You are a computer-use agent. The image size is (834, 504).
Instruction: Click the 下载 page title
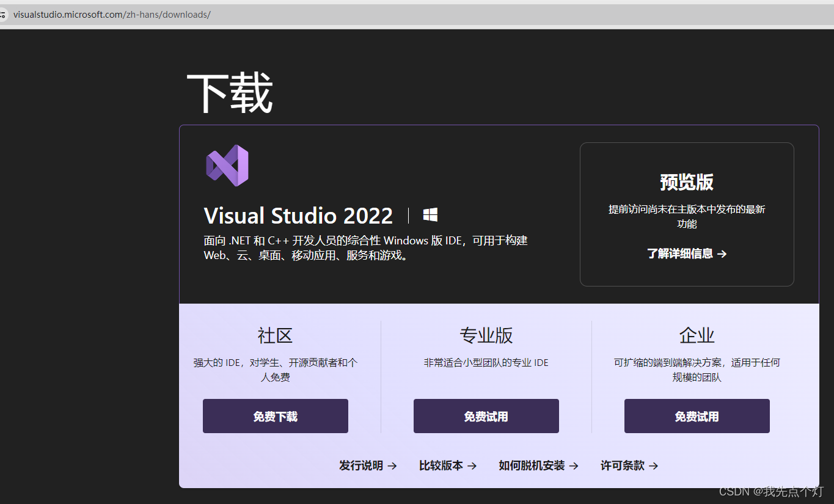point(229,92)
